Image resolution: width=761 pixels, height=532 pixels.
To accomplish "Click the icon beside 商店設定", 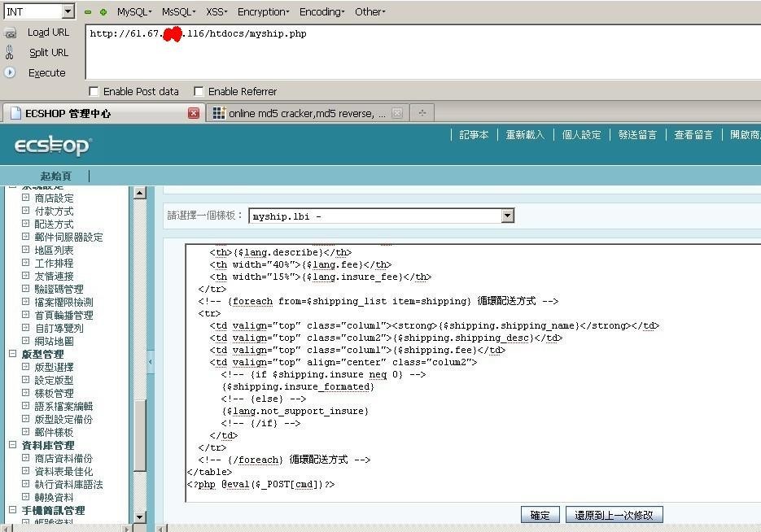I will pyautogui.click(x=26, y=198).
